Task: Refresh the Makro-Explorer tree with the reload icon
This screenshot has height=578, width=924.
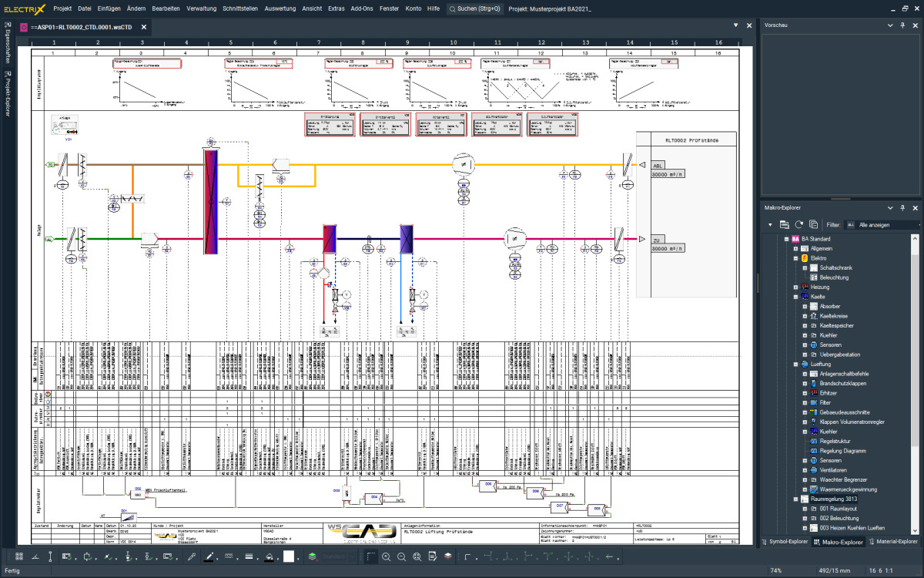Action: coord(799,224)
